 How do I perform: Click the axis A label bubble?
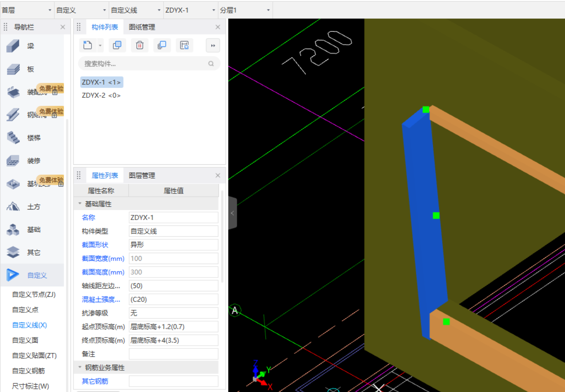tap(235, 311)
